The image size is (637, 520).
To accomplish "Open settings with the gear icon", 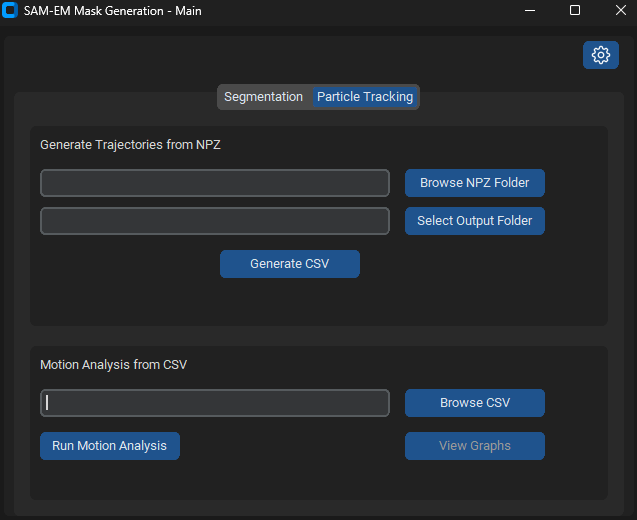I will pos(600,55).
